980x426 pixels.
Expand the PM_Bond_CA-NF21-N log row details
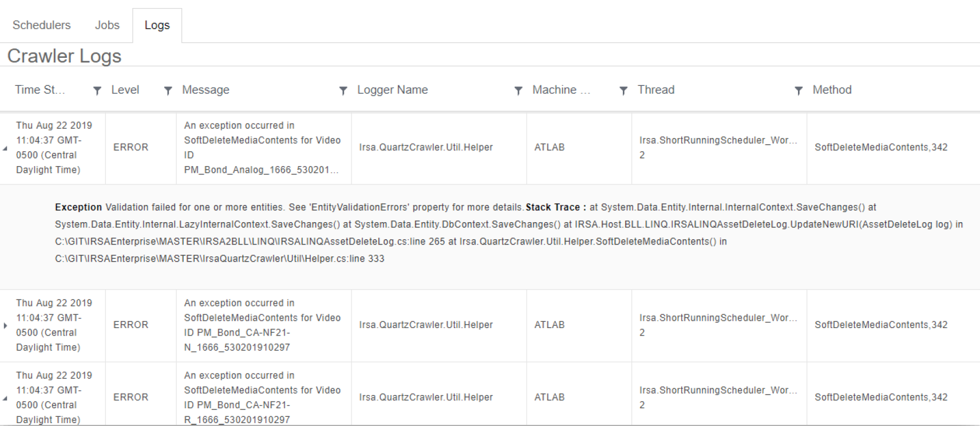5,325
